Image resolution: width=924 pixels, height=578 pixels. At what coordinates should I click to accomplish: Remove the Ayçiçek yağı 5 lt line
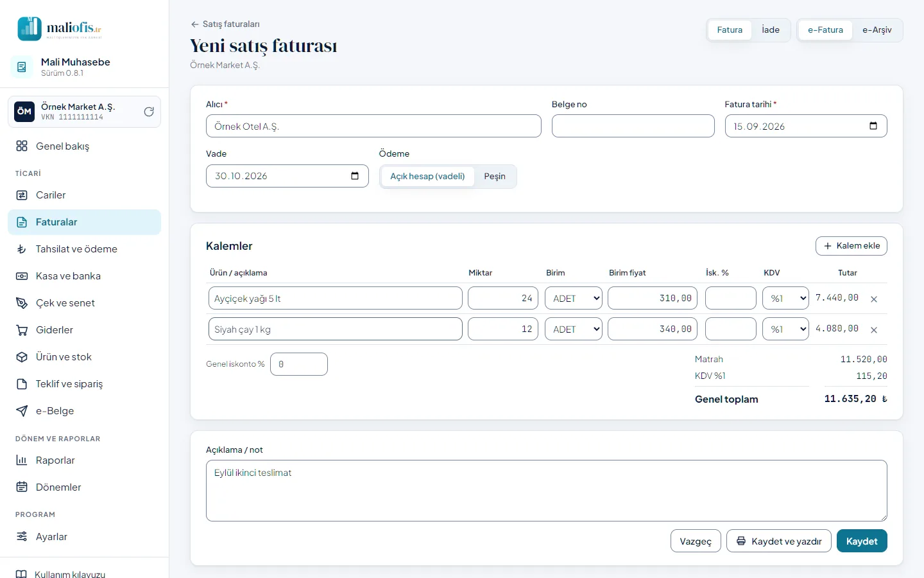coord(874,299)
